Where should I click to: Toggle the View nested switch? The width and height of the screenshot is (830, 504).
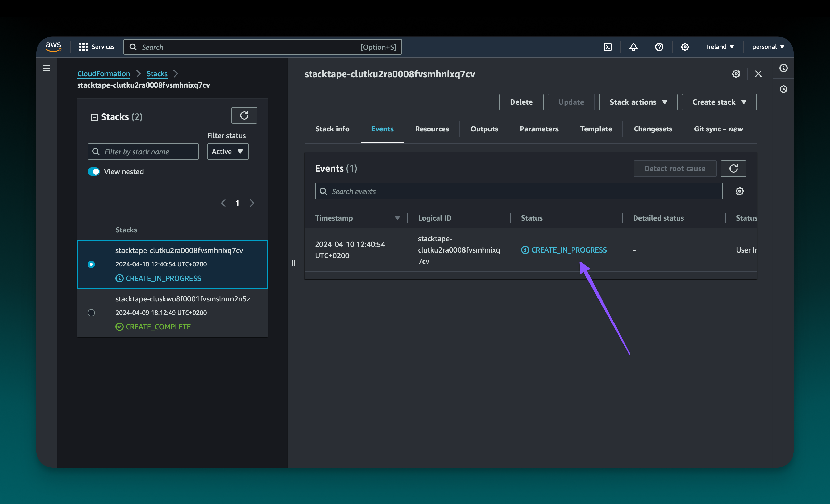pos(94,172)
